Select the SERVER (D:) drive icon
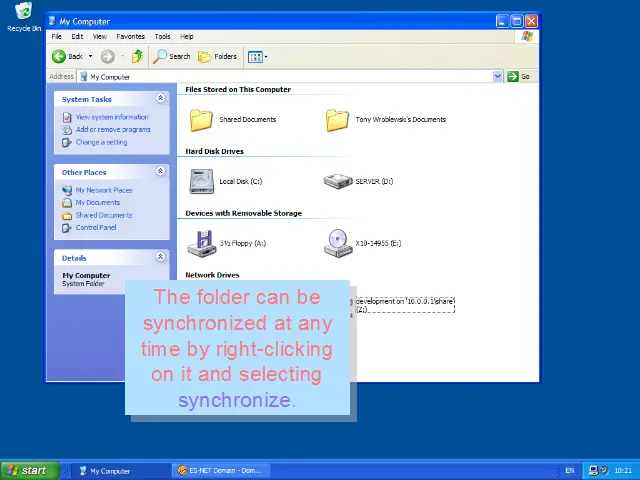 click(337, 181)
